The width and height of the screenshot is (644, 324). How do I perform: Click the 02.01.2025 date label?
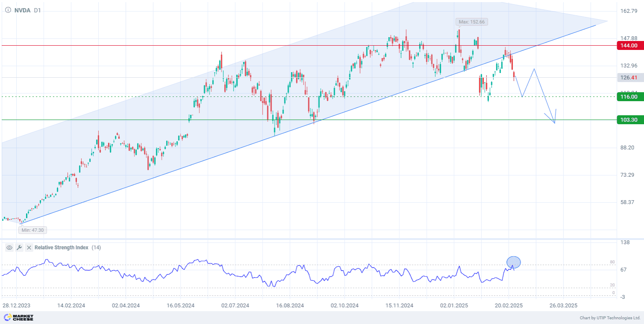(x=454, y=306)
